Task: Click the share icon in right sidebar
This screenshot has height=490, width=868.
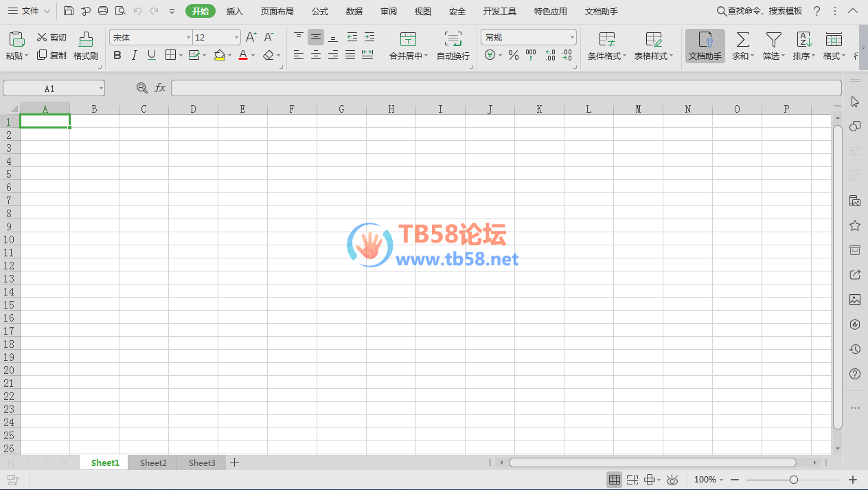Action: click(855, 275)
